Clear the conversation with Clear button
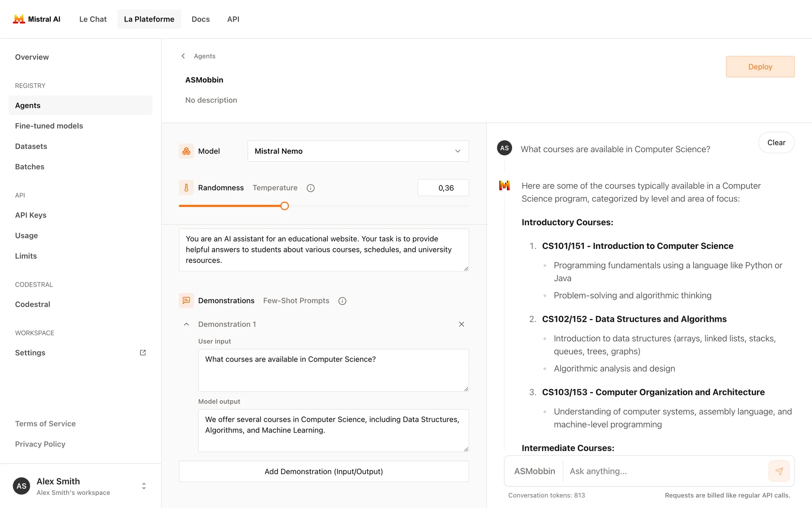 (x=776, y=143)
